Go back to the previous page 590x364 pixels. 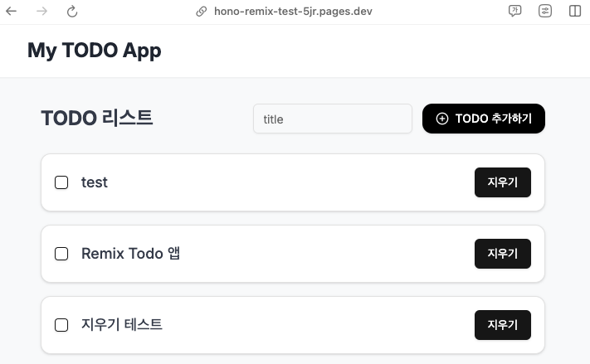click(x=12, y=12)
